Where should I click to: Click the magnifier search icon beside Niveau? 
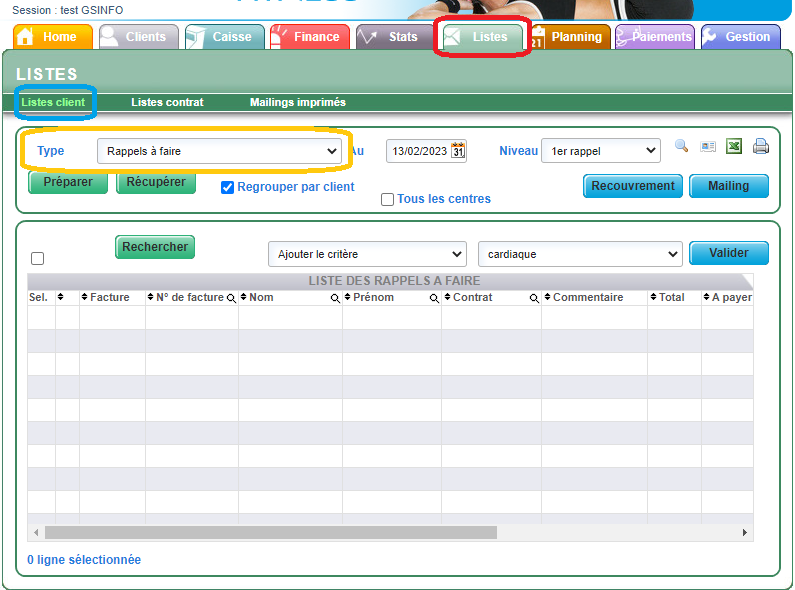point(681,146)
